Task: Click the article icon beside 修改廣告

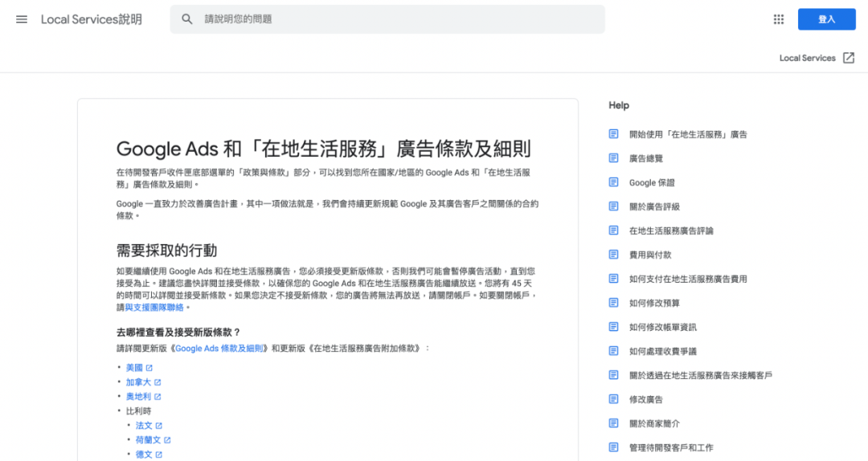Action: click(614, 399)
